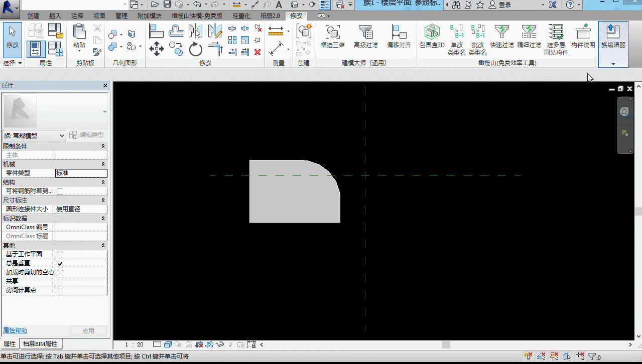Click the Rotate tool icon
Image resolution: width=642 pixels, height=364 pixels.
point(195,49)
